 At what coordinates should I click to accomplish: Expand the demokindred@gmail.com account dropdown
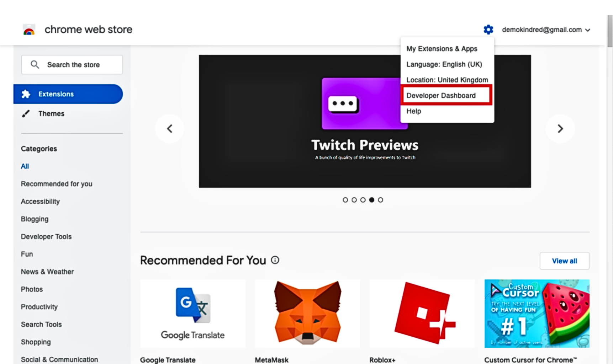(546, 30)
